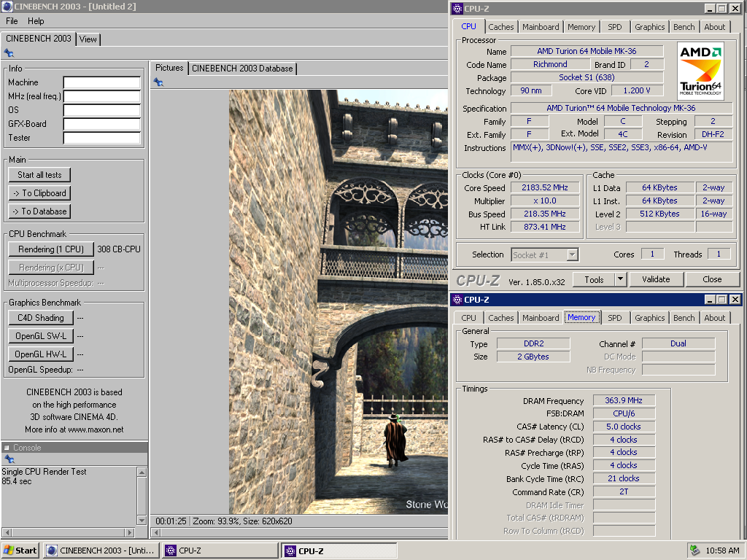The height and width of the screenshot is (560, 747).
Task: Open the Help menu
Action: 36,21
